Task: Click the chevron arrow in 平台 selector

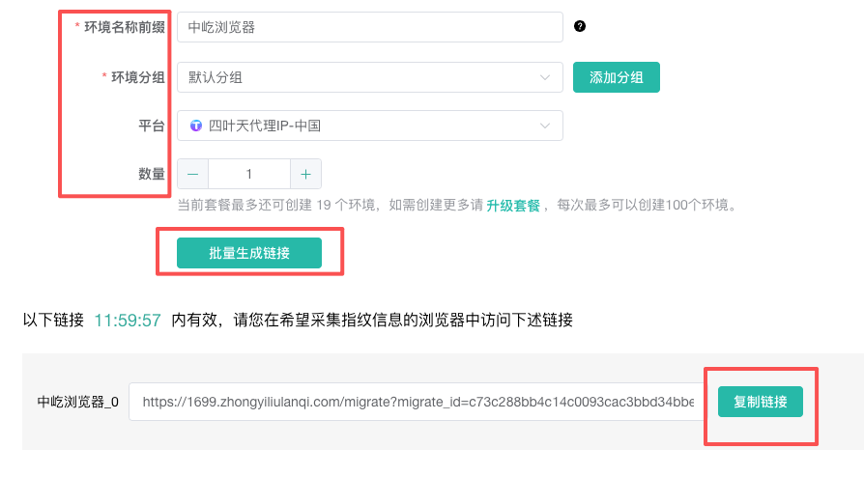Action: [545, 126]
